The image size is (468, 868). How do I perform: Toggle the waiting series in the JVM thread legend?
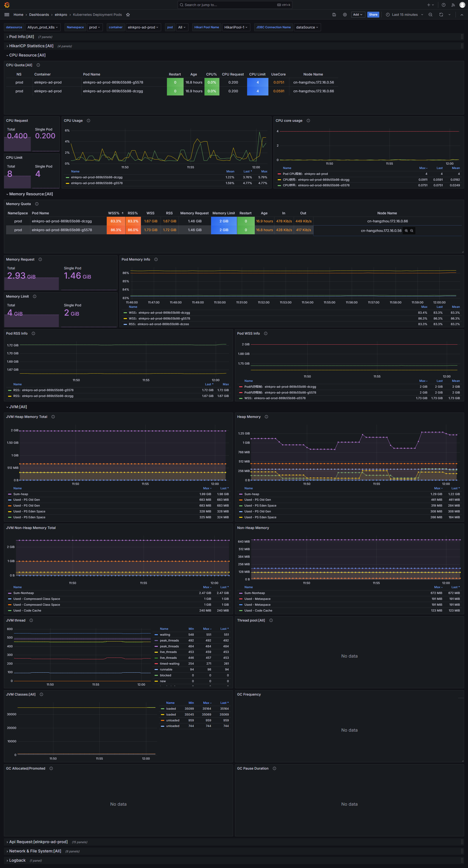165,635
